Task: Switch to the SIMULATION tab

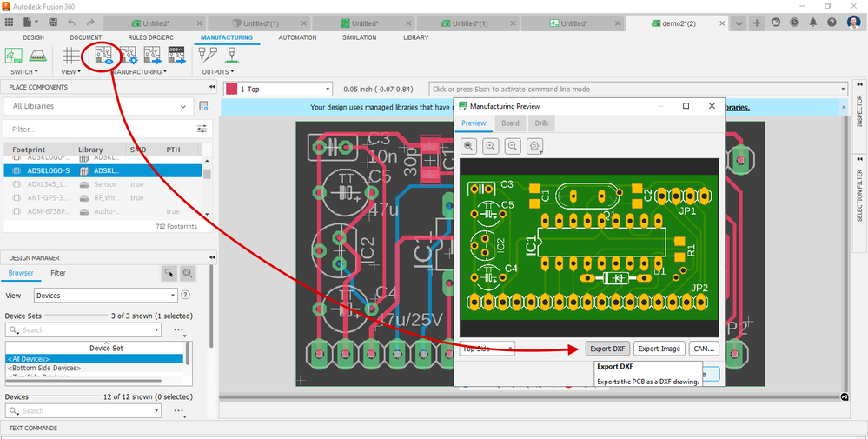Action: click(359, 37)
